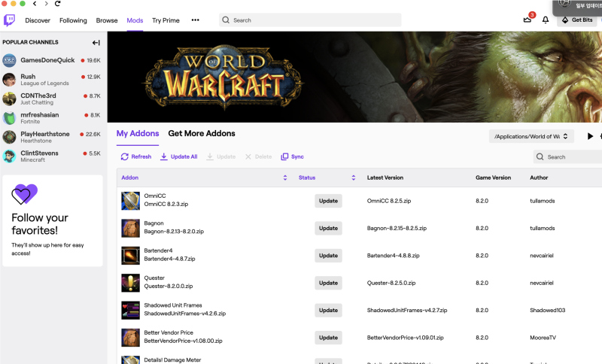Open CDNThe3rd channel avatar
The image size is (602, 364).
coord(9,99)
